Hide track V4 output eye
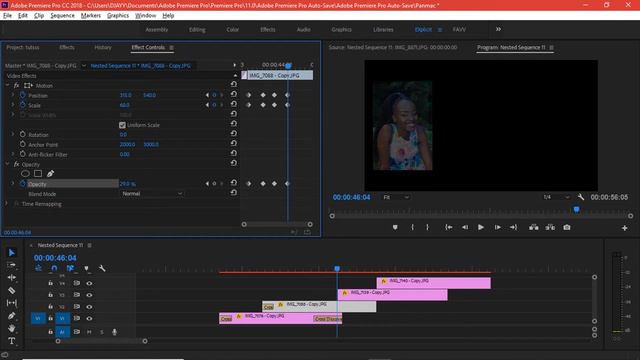The image size is (640, 360). [89, 283]
